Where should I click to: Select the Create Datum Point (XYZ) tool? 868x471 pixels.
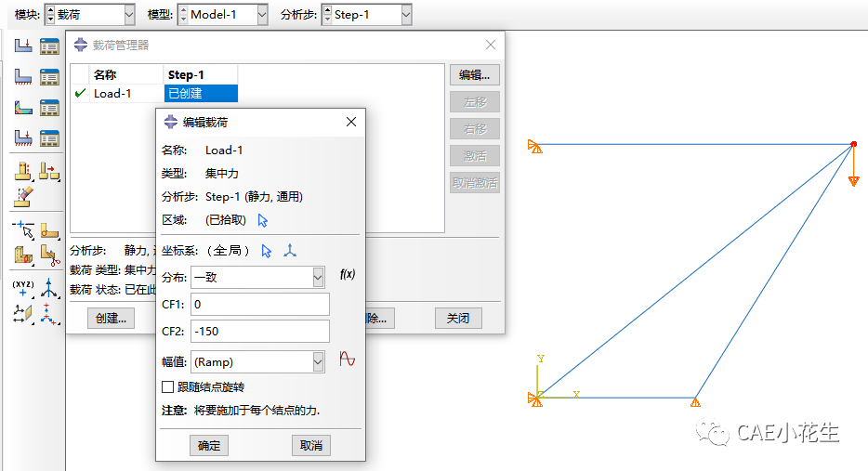point(22,288)
